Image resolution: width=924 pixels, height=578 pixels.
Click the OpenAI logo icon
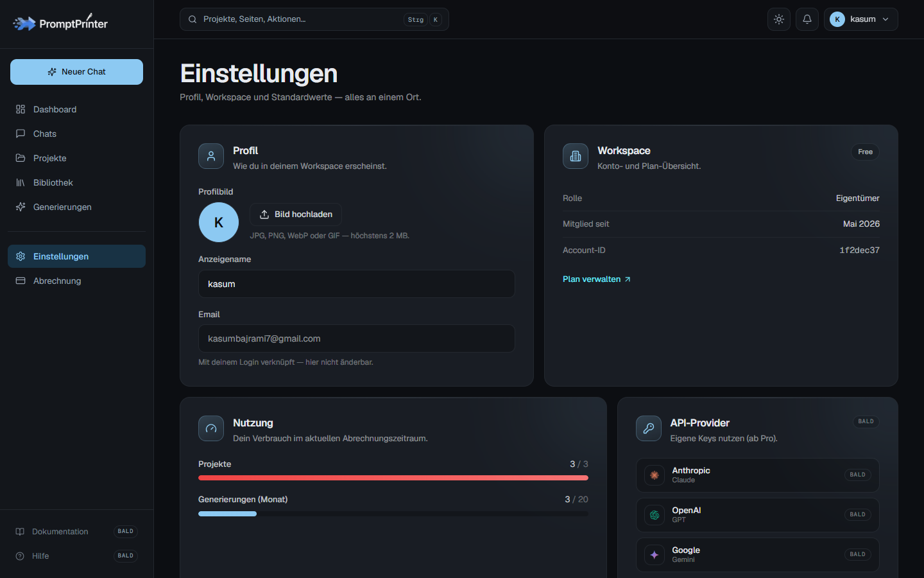654,515
